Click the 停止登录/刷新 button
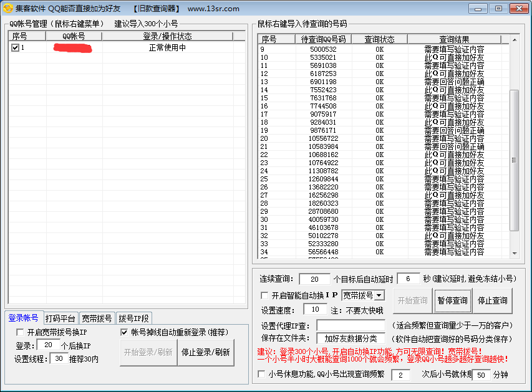The image size is (532, 392). [206, 352]
